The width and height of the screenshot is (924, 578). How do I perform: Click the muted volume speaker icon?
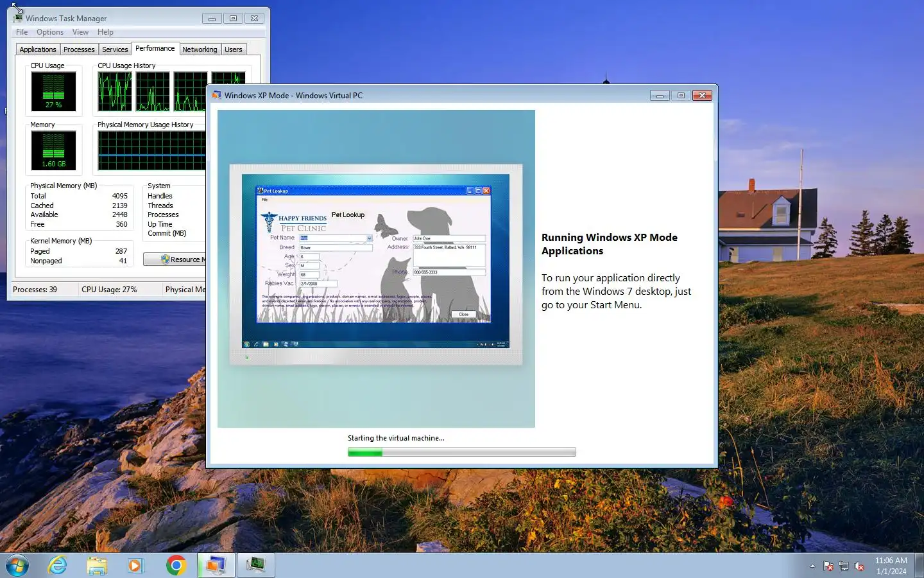click(x=859, y=566)
